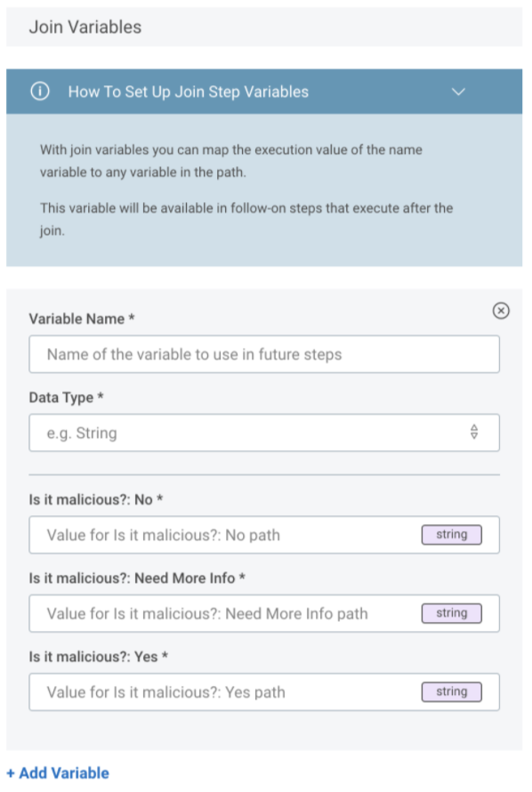This screenshot has height=792, width=532.
Task: Click the string badge in the No path field
Action: coord(452,535)
